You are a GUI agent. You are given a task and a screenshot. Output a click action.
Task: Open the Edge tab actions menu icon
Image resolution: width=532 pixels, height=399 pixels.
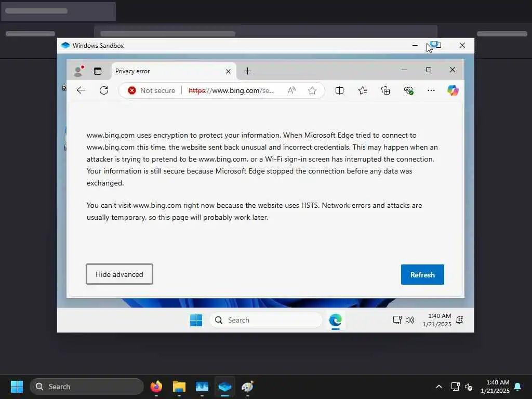(x=98, y=71)
